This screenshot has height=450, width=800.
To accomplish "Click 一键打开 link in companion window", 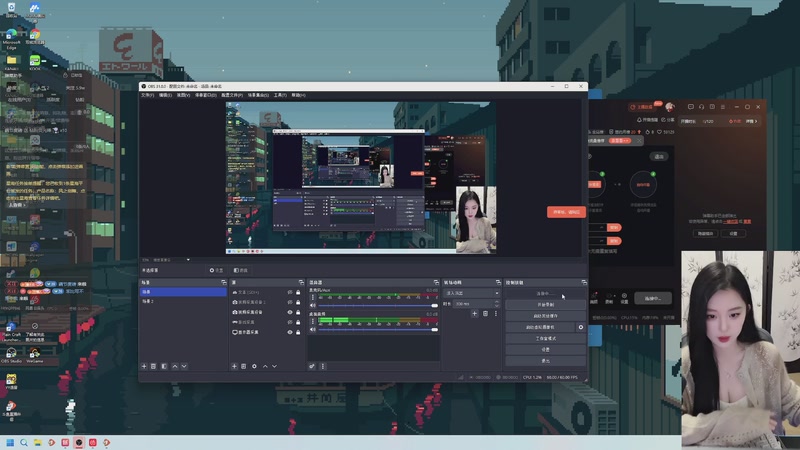I will pyautogui.click(x=731, y=221).
